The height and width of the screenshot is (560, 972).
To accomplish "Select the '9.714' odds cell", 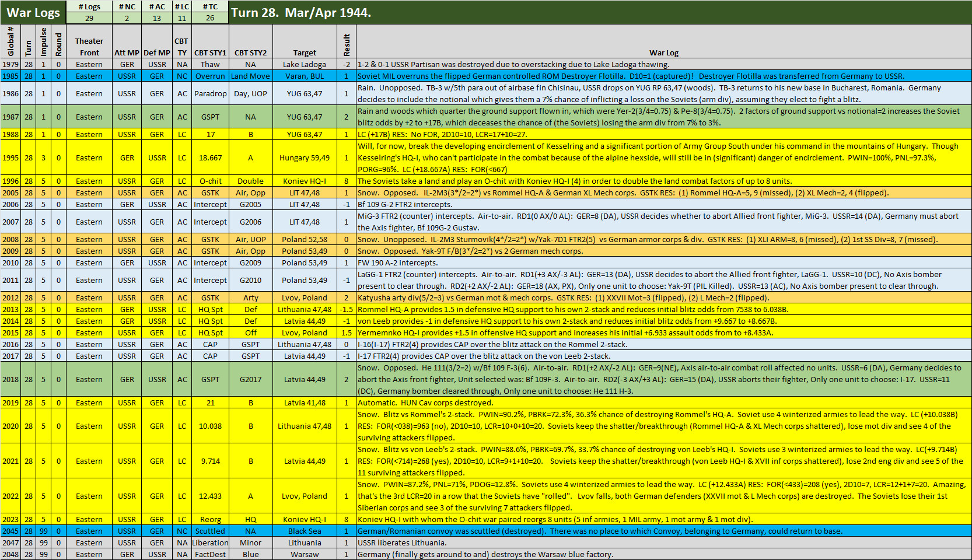I will [210, 461].
